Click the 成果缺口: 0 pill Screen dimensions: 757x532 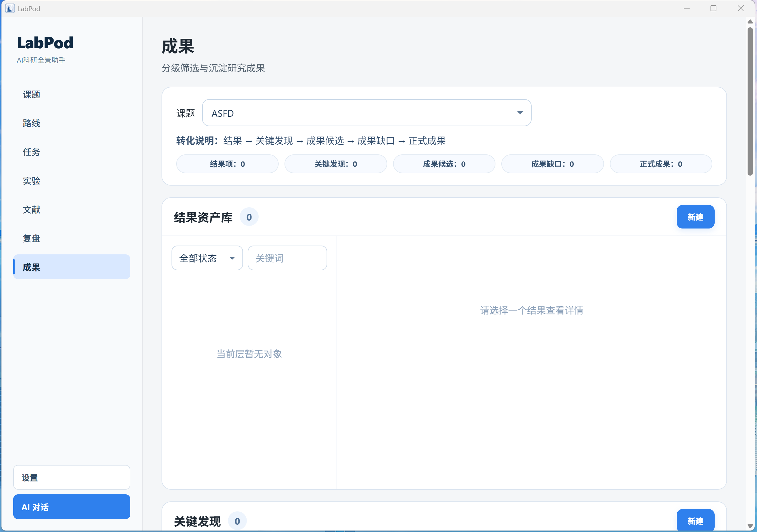(553, 164)
